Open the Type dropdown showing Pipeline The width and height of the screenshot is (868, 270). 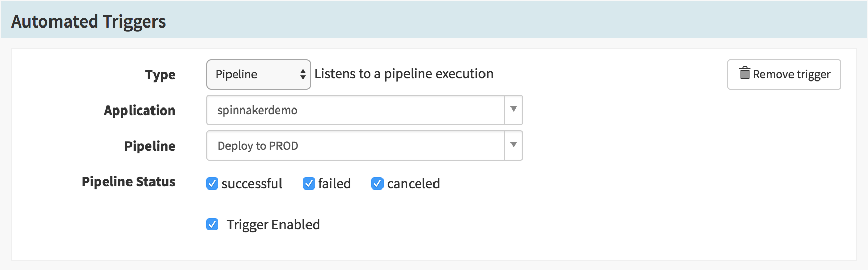[259, 74]
